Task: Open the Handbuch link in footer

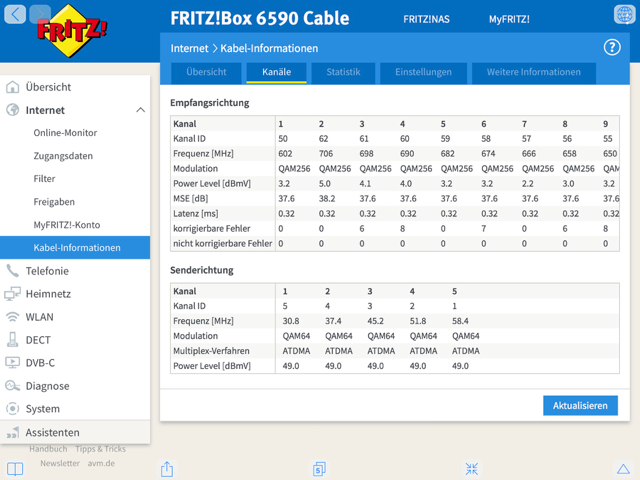Action: click(x=48, y=449)
